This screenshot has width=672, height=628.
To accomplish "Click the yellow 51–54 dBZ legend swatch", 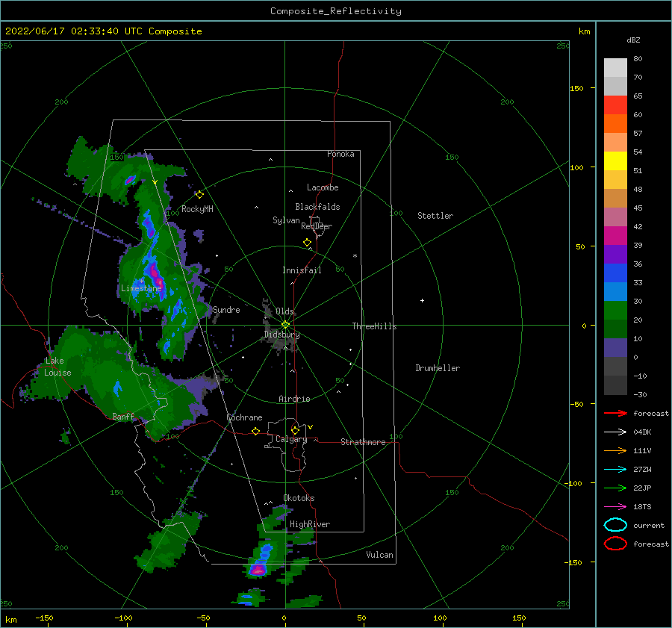I will pos(615,161).
